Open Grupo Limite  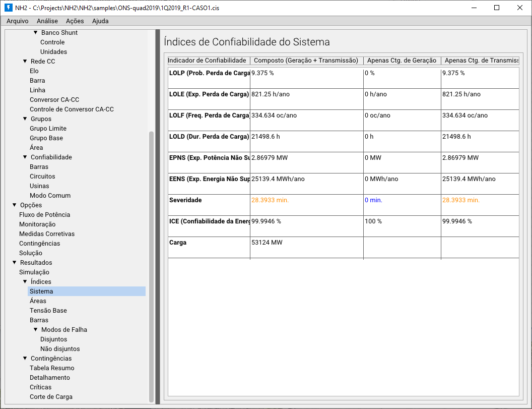pos(48,129)
